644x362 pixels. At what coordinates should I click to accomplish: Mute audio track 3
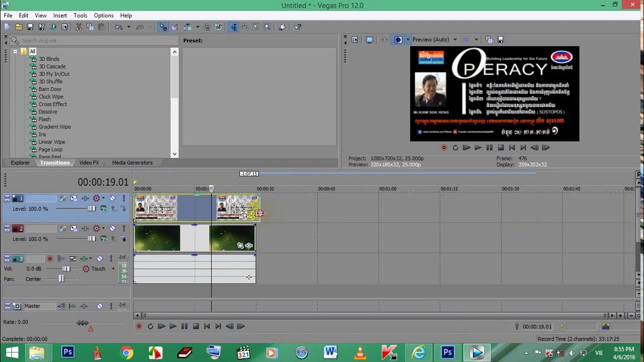pyautogui.click(x=100, y=258)
